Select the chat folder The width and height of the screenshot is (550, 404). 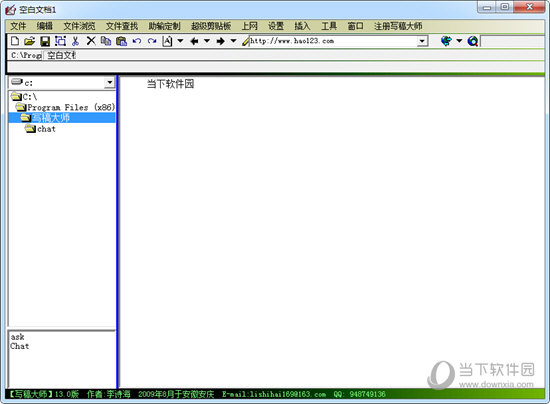click(x=40, y=129)
